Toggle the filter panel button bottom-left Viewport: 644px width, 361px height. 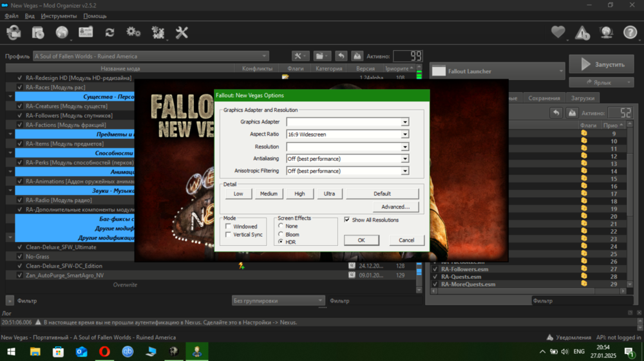click(x=10, y=301)
